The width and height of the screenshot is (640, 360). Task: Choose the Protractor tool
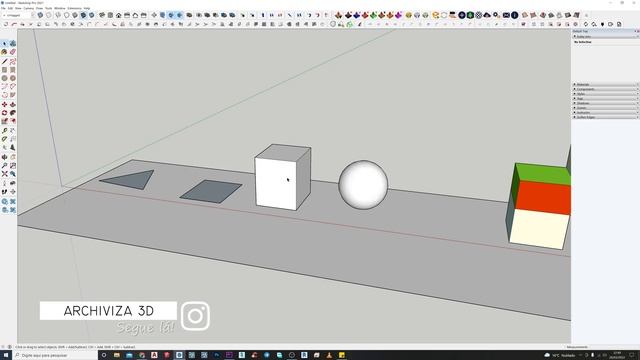[4, 139]
